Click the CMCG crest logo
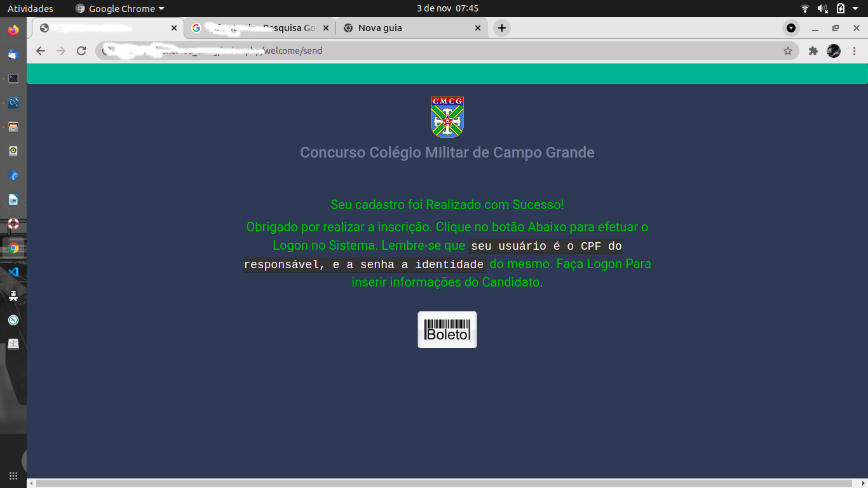Viewport: 868px width, 488px height. [447, 117]
